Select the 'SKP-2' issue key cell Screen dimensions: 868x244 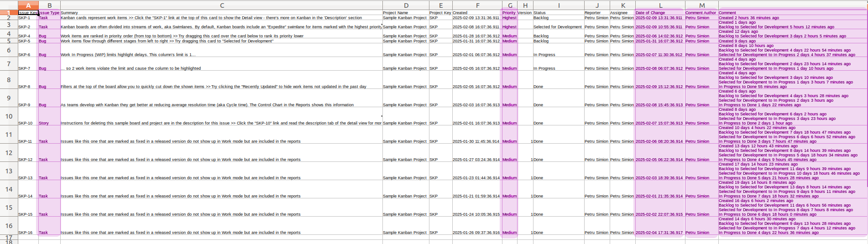(28, 25)
